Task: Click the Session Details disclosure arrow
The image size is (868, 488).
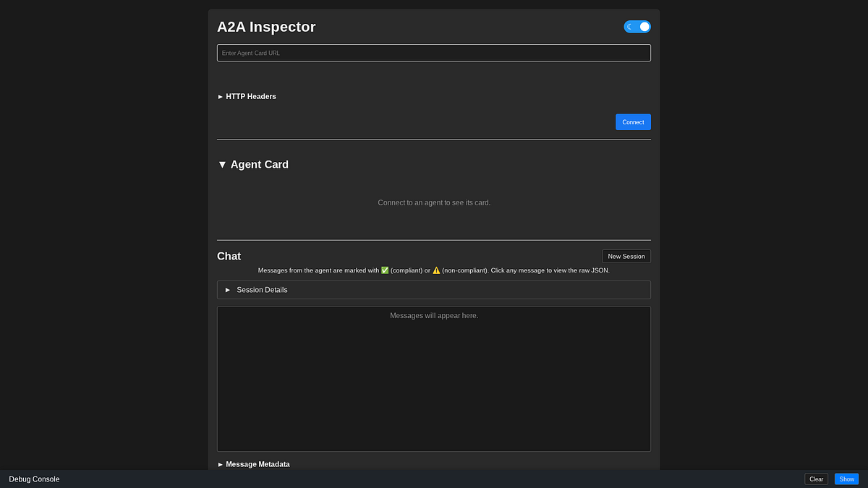Action: pos(227,289)
